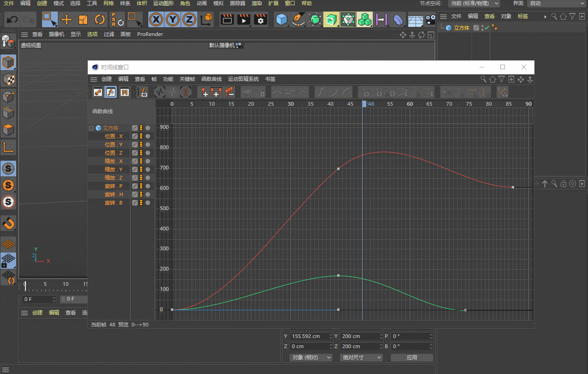Select the Rotate tool in main toolbar
This screenshot has width=588, height=374.
(100, 20)
